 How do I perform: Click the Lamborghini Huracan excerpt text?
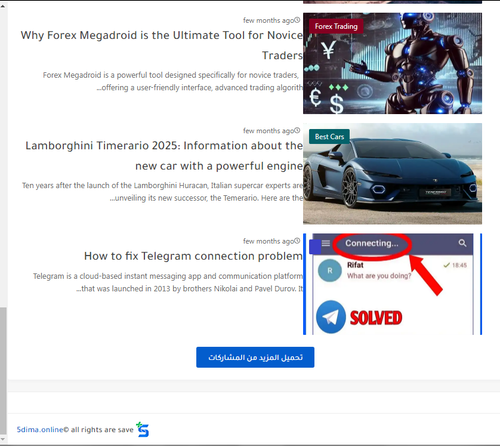[x=163, y=192]
